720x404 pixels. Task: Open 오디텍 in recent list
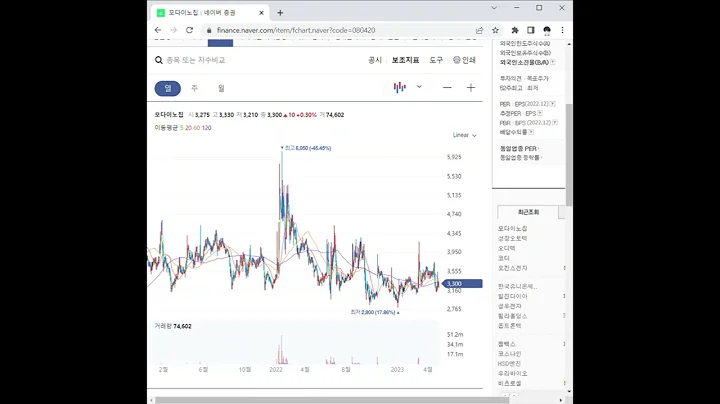coord(506,248)
